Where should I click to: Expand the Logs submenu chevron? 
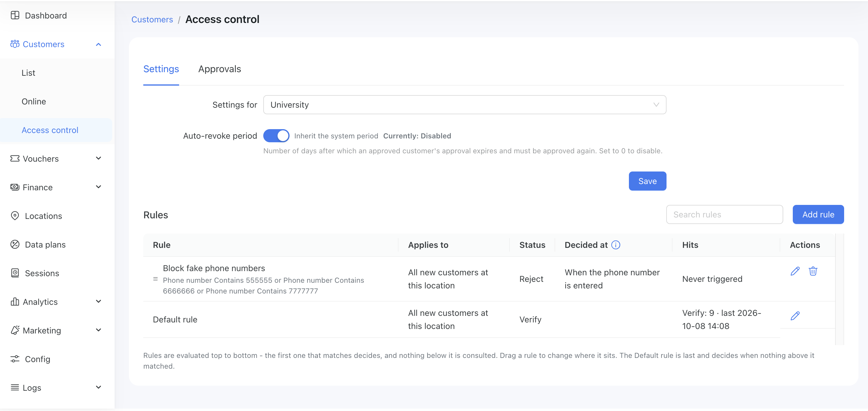99,387
